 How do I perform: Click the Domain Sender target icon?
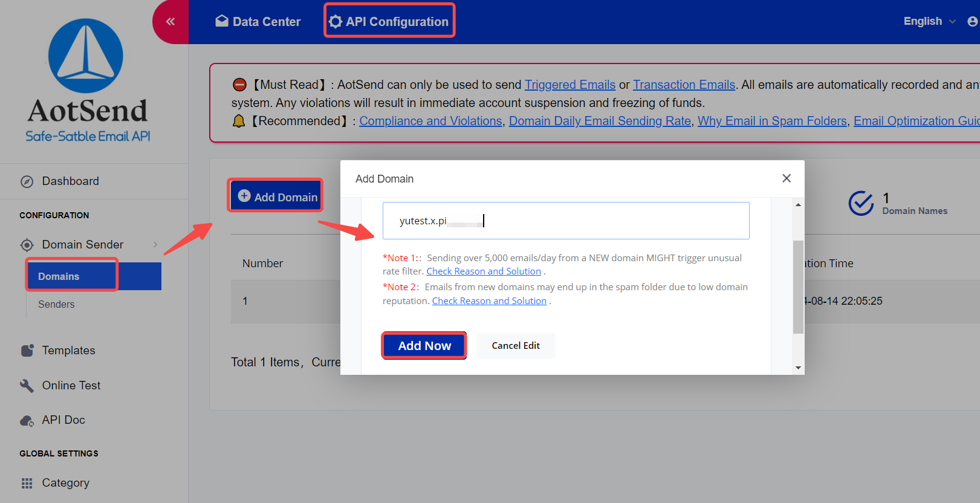(27, 245)
